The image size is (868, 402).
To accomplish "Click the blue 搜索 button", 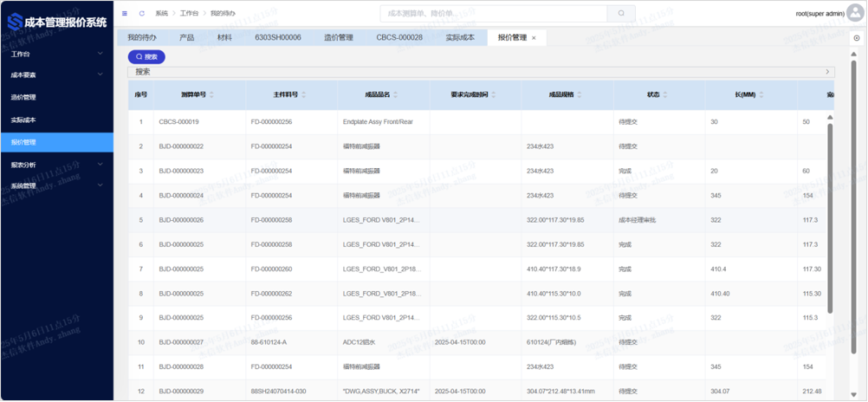I will pos(146,56).
